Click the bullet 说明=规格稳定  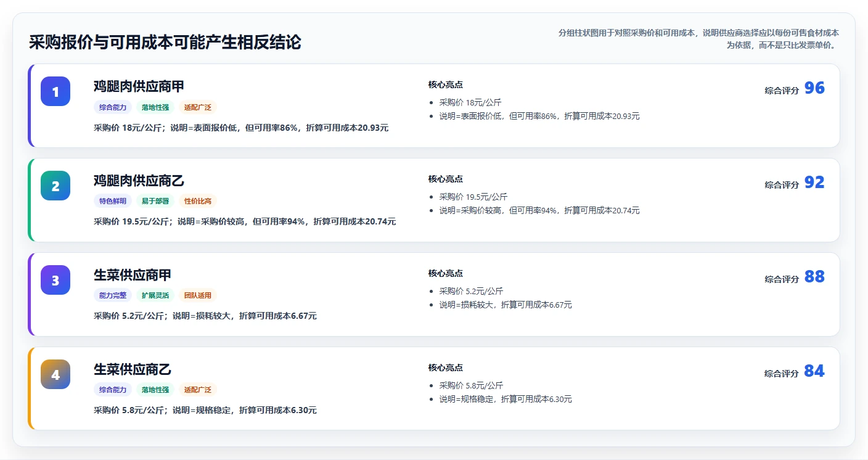tap(506, 399)
